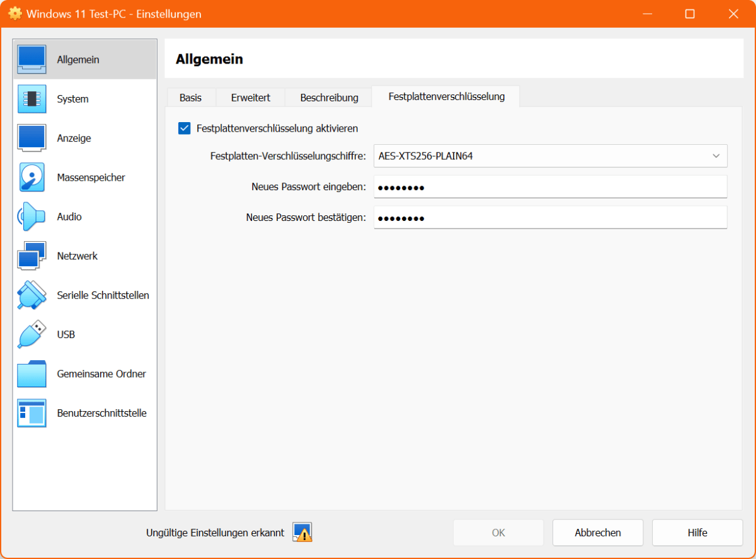Open the Erweitert tab
The width and height of the screenshot is (756, 559).
(250, 97)
